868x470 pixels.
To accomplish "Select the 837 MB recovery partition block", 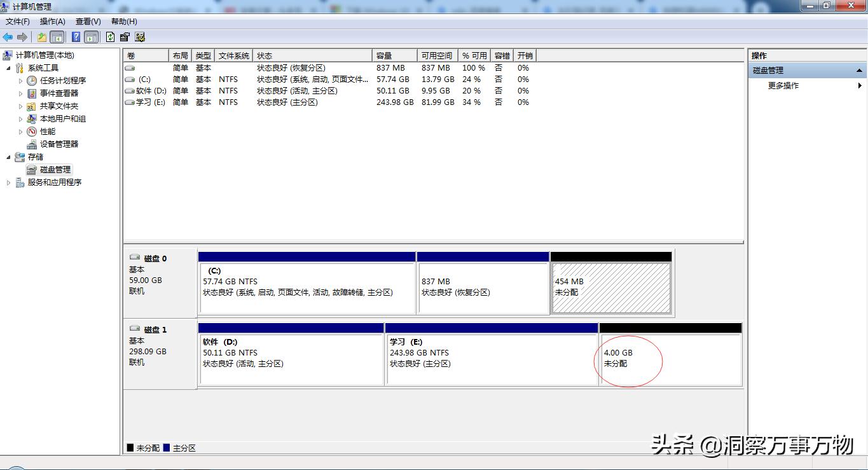I will coord(483,283).
